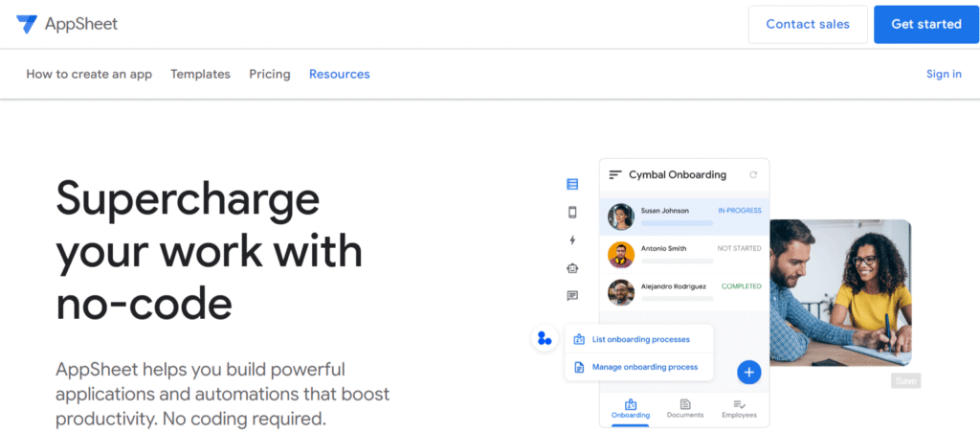Screen dimensions: 980x433
Task: Open the Templates navigation link
Action: pos(200,74)
